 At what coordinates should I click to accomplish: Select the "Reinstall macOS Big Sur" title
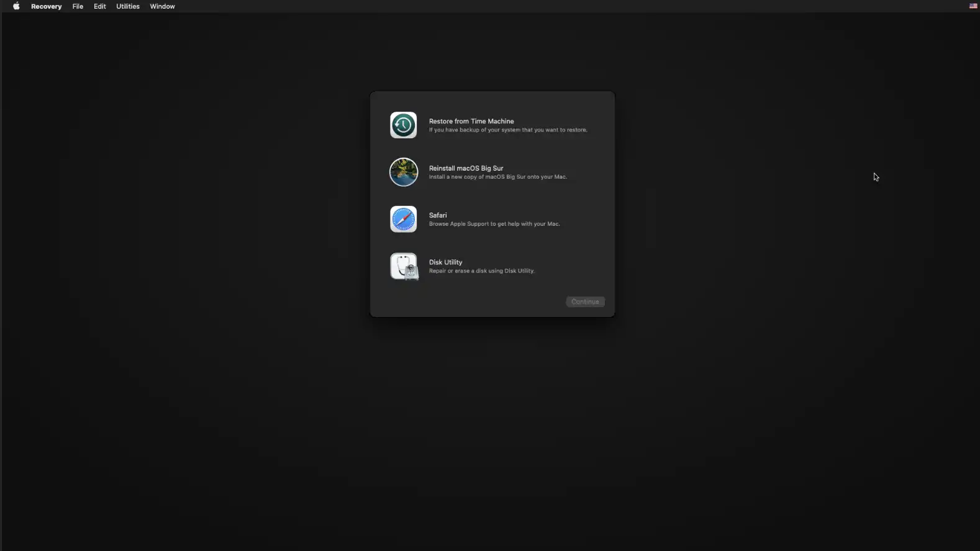point(466,168)
